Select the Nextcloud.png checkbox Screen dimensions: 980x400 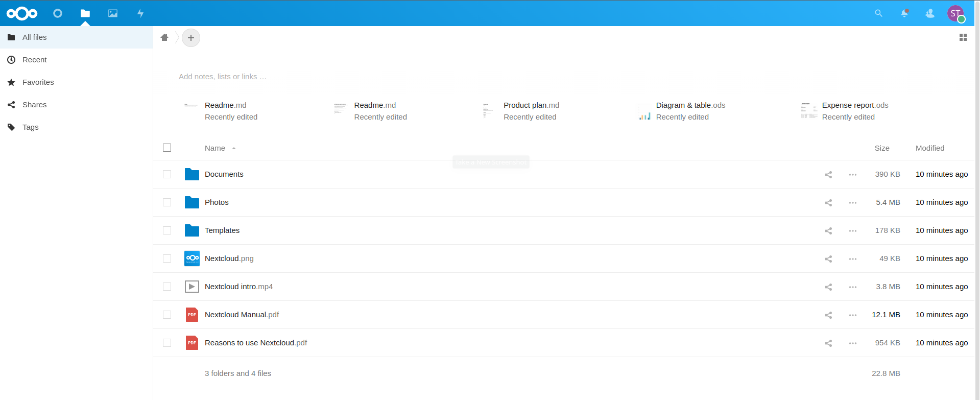coord(167,258)
